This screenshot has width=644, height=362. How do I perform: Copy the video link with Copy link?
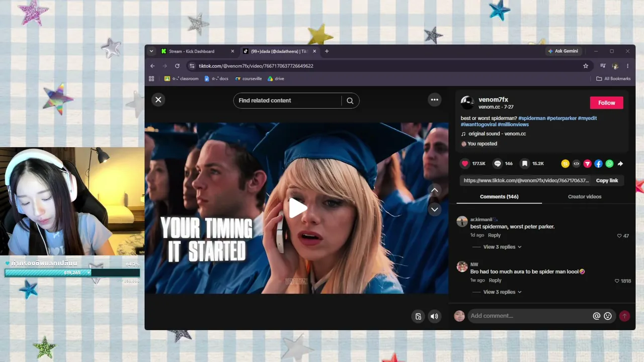point(607,180)
